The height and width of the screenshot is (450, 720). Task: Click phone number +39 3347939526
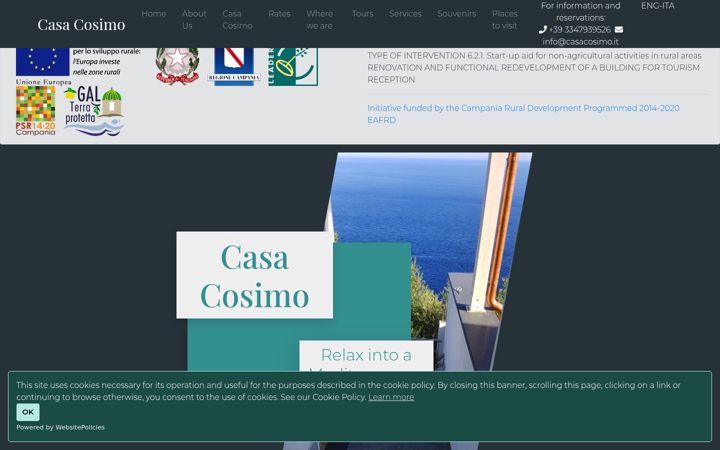[580, 30]
